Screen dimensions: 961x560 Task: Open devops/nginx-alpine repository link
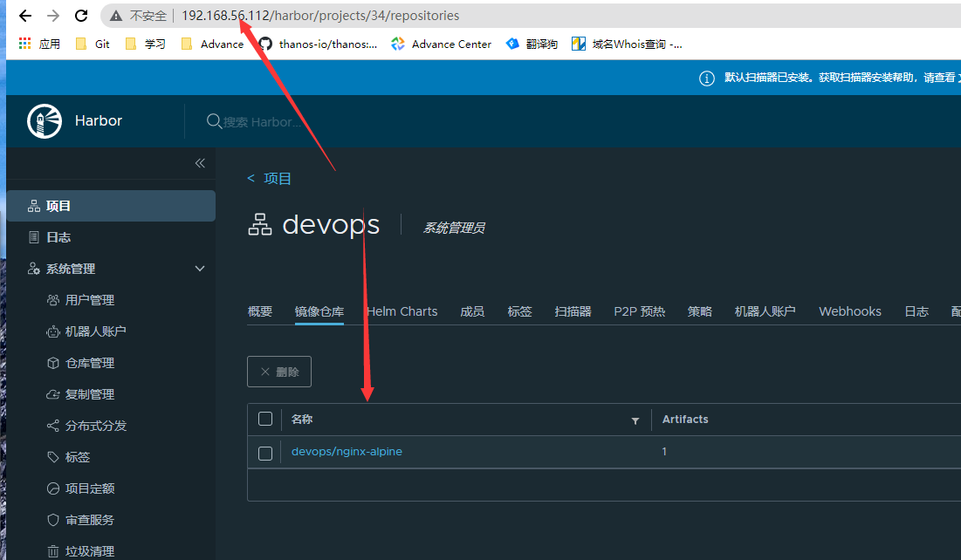click(347, 452)
